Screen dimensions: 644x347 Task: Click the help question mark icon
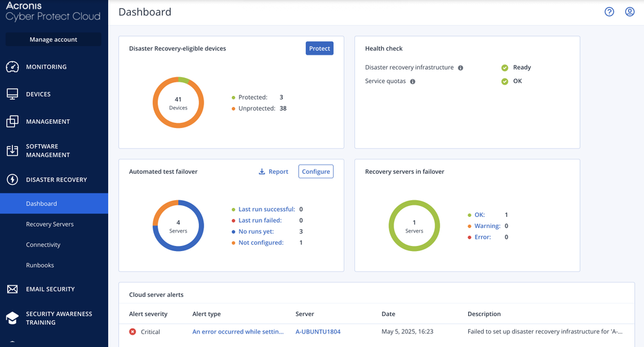point(609,12)
